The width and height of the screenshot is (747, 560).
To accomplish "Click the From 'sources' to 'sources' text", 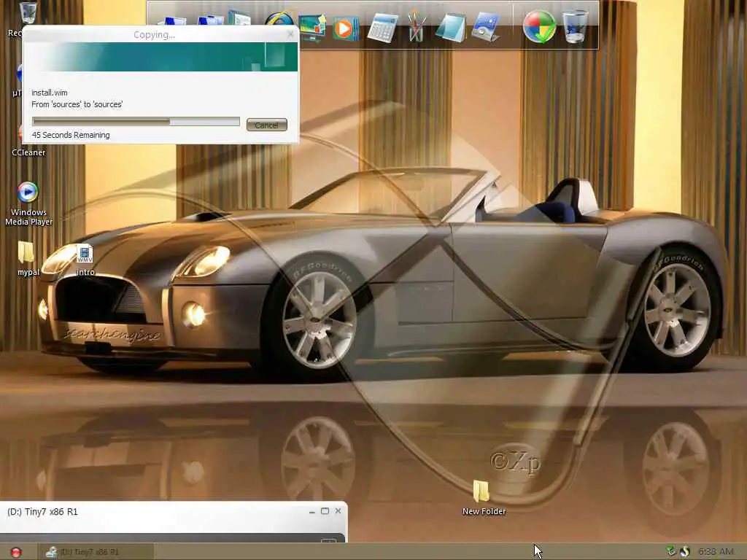I will [77, 104].
